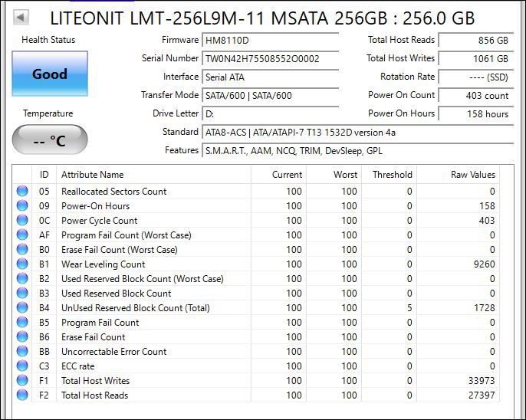Click the temperature indicator button
This screenshot has height=420, width=526.
click(x=50, y=140)
